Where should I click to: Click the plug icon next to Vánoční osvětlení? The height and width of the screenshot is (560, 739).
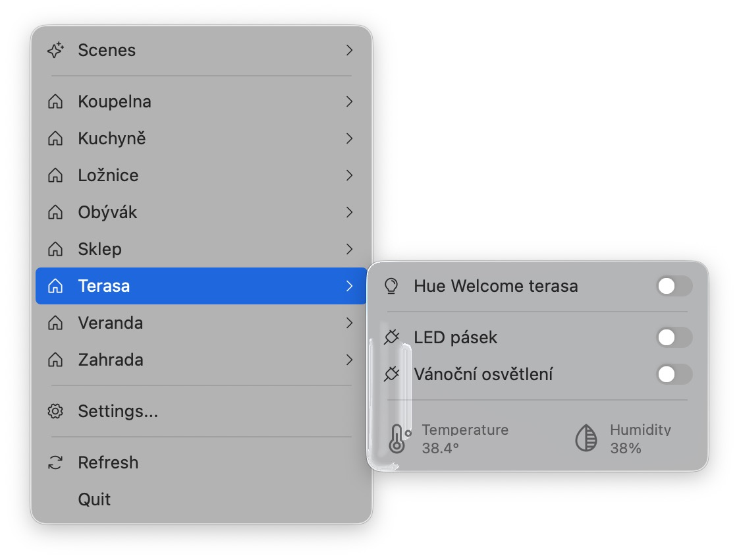point(391,375)
